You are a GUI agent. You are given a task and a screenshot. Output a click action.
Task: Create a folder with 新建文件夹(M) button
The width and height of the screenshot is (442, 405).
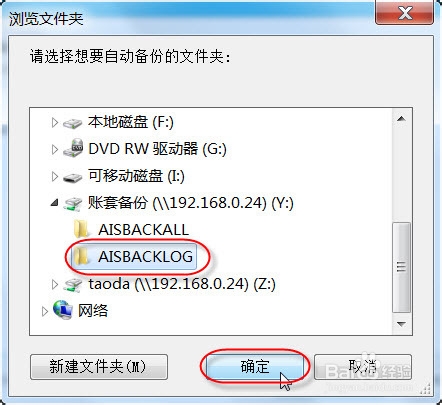pos(99,367)
